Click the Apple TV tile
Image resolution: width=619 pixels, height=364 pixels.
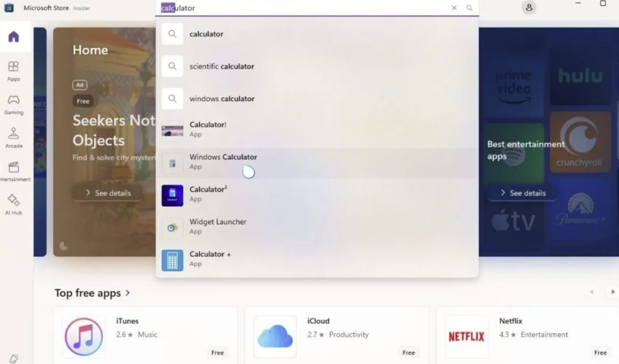coord(513,221)
